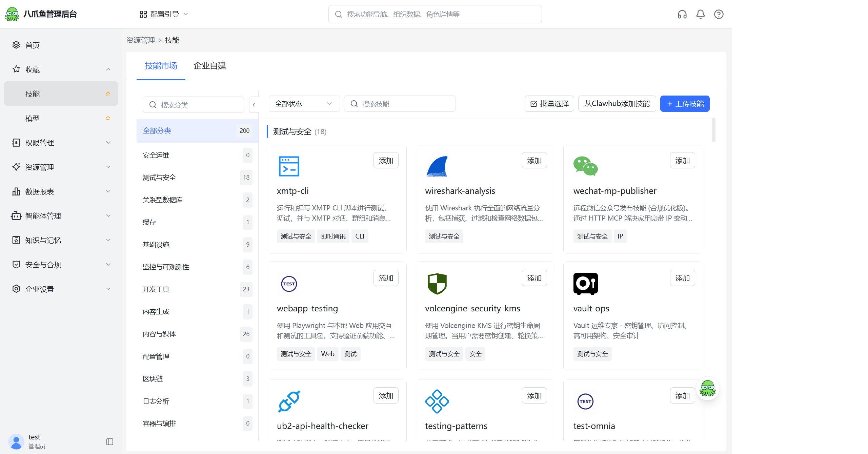
Task: Open 模型 in the favorites list
Action: 61,118
